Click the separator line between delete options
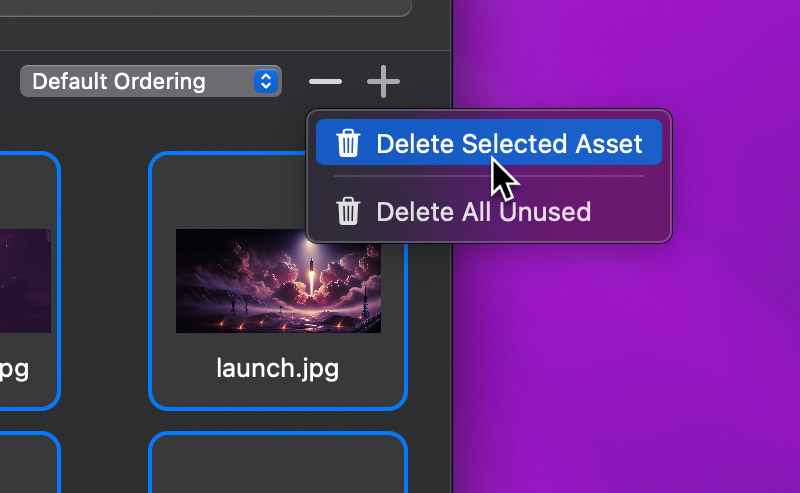The height and width of the screenshot is (493, 800). point(488,177)
